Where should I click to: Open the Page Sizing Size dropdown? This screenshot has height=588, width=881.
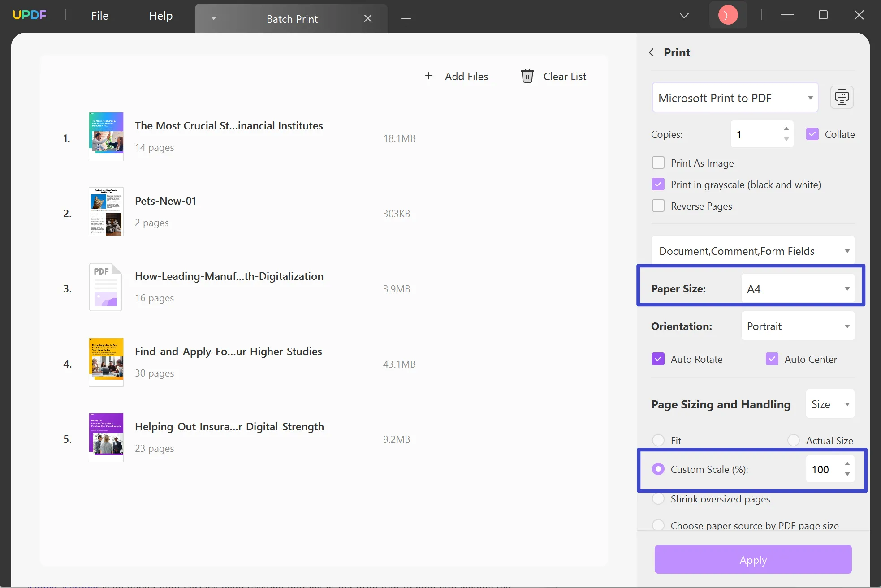point(830,404)
